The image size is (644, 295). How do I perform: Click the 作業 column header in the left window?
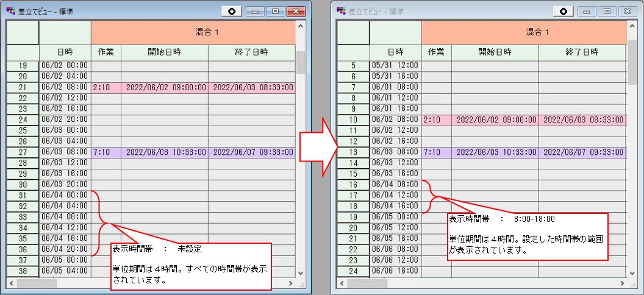[x=106, y=52]
